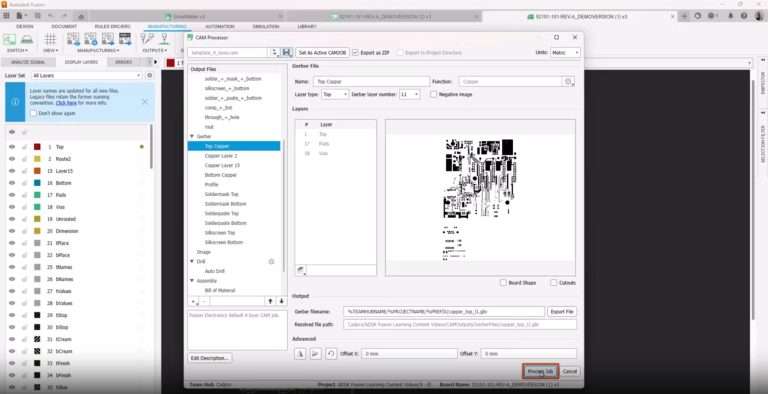Image resolution: width=768 pixels, height=394 pixels.
Task: Select Bottom Copper in output tree
Action: (220, 175)
